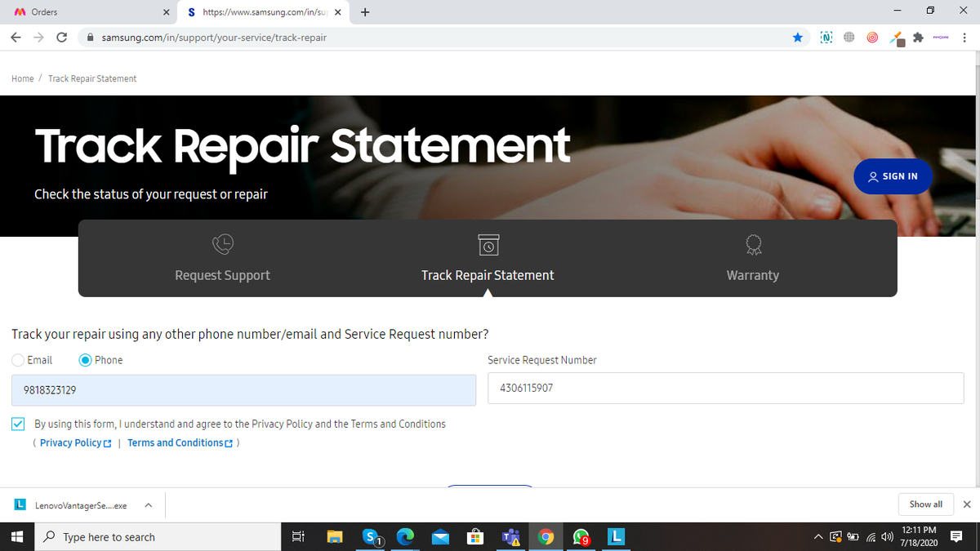Reload the page
Image resolution: width=980 pixels, height=551 pixels.
coord(62,38)
